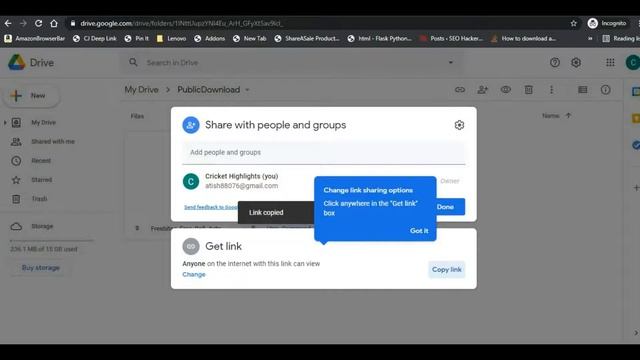Click the New button in Drive

pyautogui.click(x=31, y=96)
